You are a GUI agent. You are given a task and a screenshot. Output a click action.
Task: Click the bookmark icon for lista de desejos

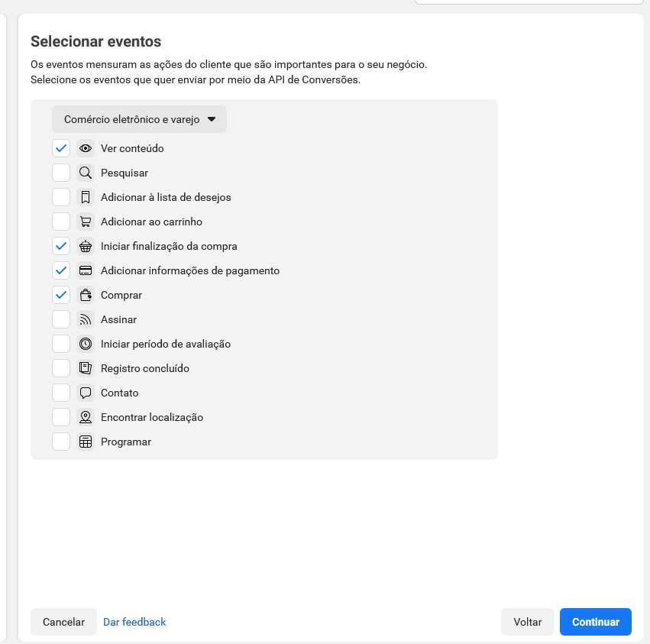(x=86, y=197)
